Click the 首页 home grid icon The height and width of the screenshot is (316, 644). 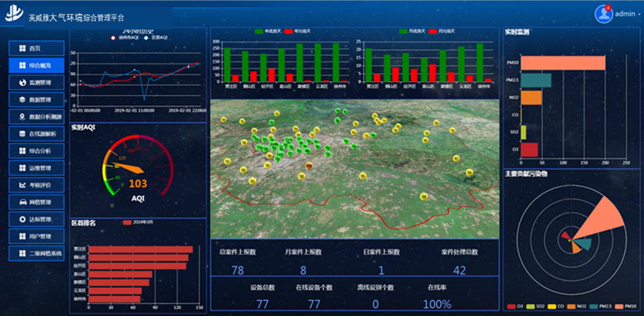tap(21, 48)
